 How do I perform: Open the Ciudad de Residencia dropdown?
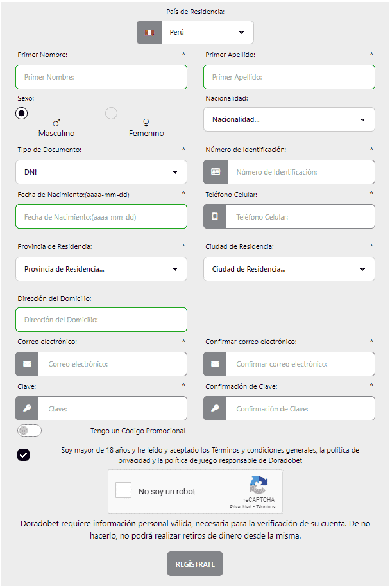click(x=289, y=269)
